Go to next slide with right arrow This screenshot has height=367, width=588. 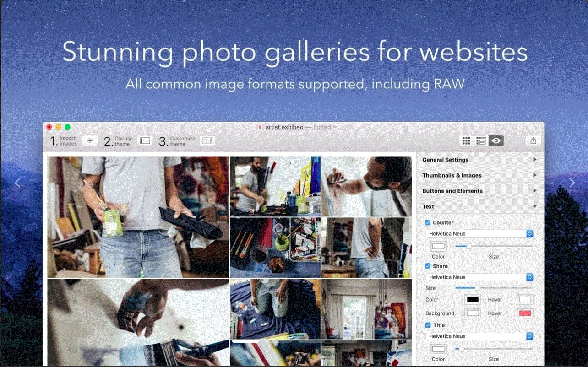[572, 183]
